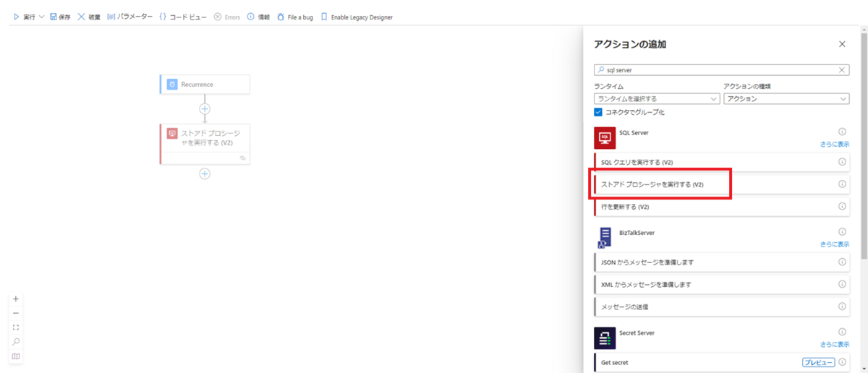This screenshot has height=373, width=868.
Task: Click the sql server search field
Action: coord(720,70)
